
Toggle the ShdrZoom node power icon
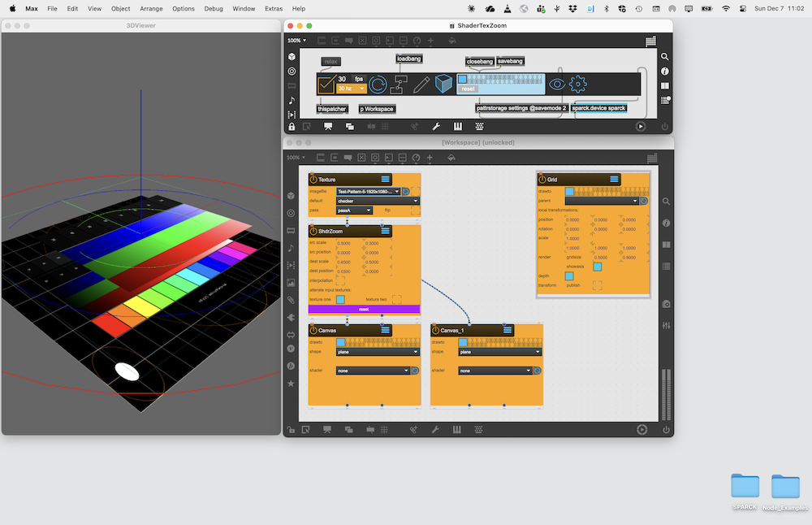point(313,231)
